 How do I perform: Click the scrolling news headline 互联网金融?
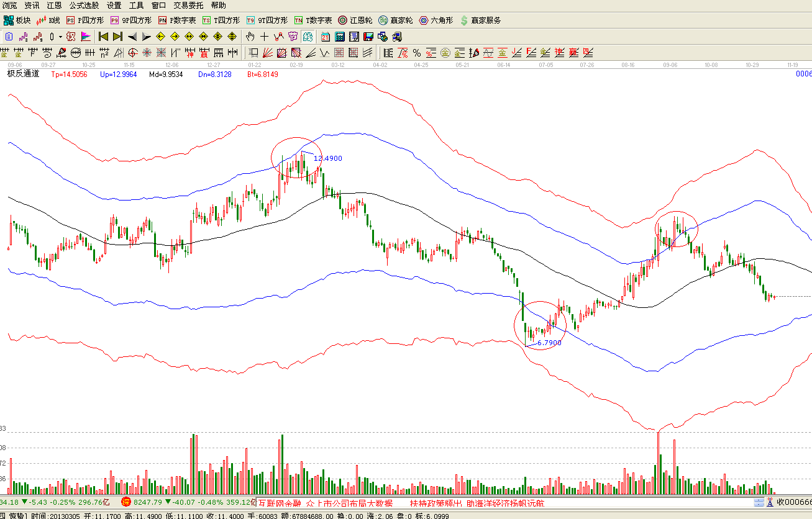(x=280, y=503)
